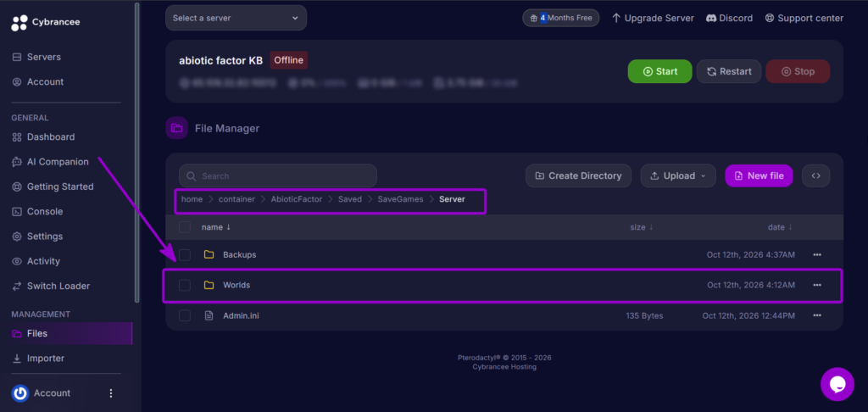Viewport: 868px width, 412px height.
Task: Sort files by name column
Action: point(216,227)
